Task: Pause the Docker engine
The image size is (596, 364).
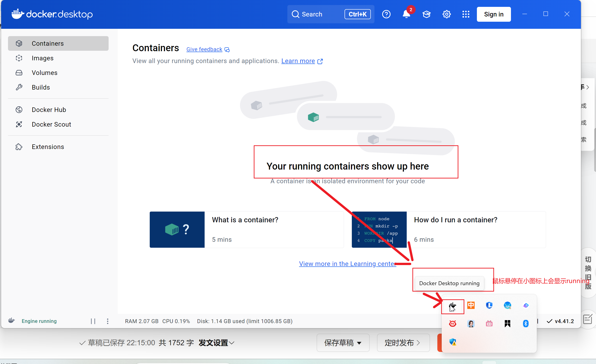Action: click(x=93, y=321)
